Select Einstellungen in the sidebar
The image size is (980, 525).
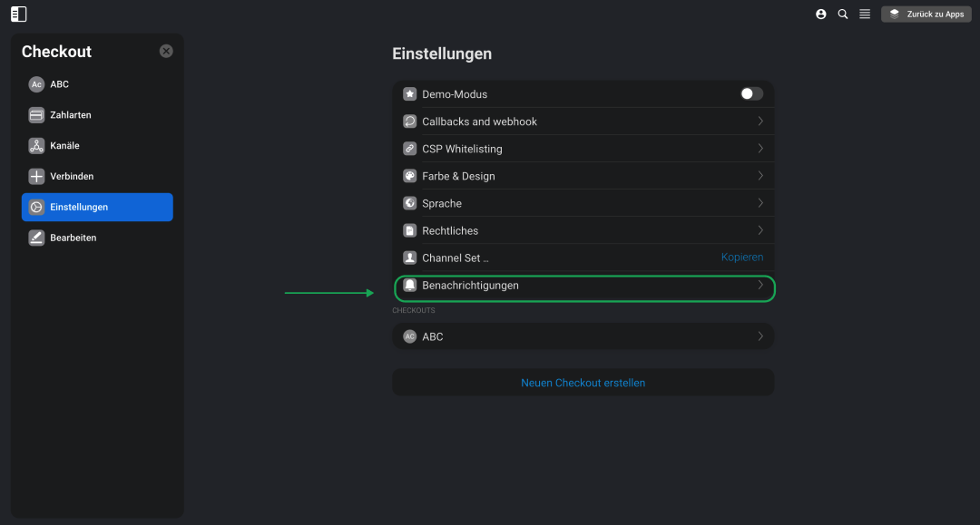[x=97, y=208]
